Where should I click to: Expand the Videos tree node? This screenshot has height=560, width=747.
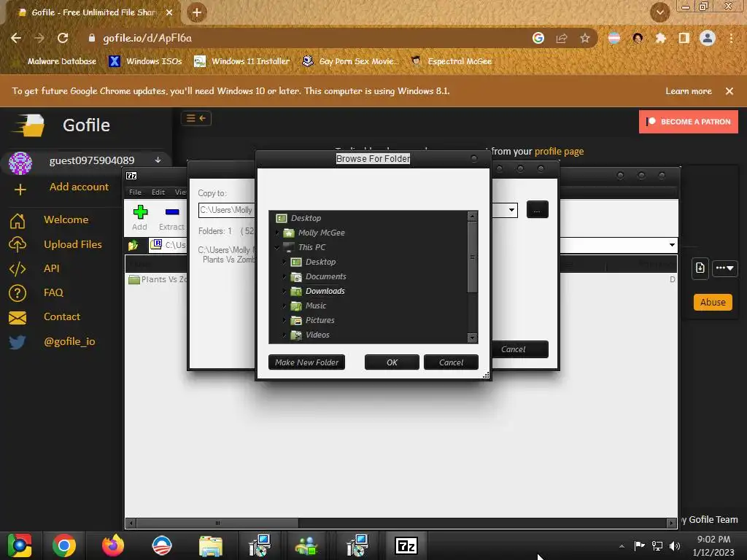click(x=285, y=335)
